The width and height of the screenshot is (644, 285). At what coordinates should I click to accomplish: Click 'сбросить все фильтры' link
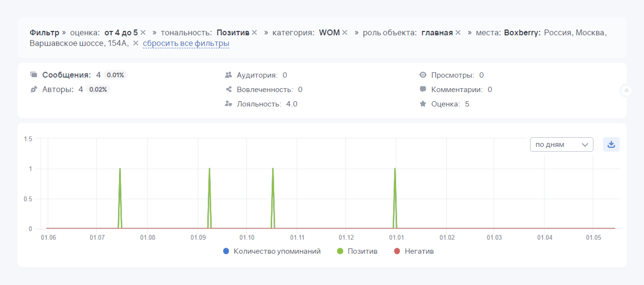(186, 43)
